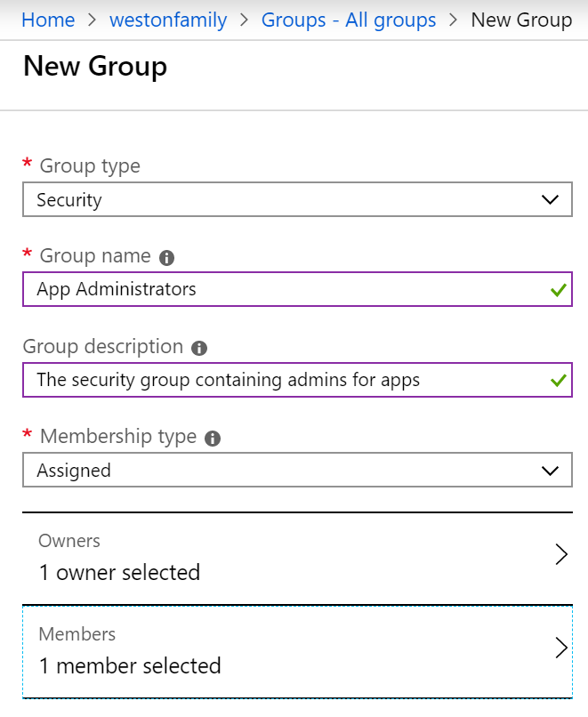Open the Group type dropdown
588x717 pixels.
[297, 199]
